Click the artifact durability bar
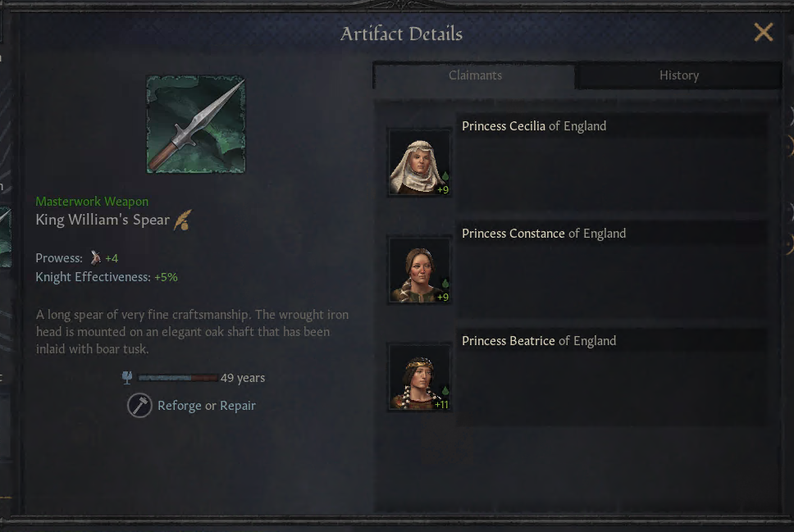This screenshot has width=794, height=532. pos(177,378)
